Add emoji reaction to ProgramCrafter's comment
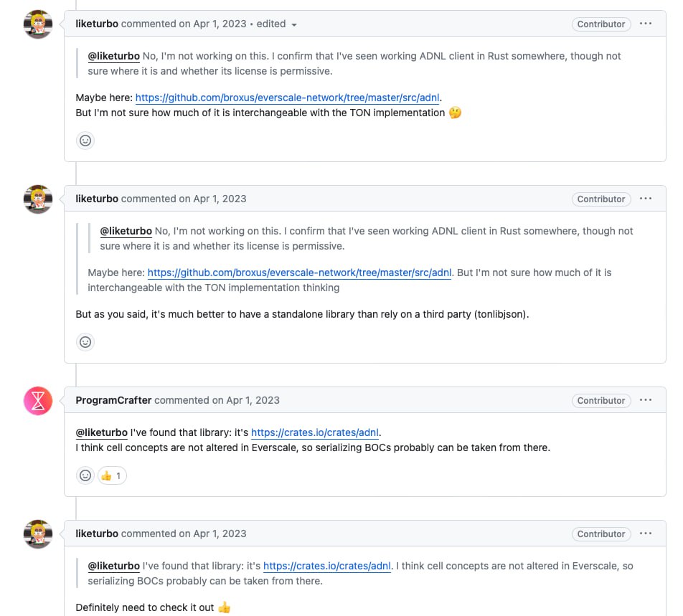 point(85,475)
